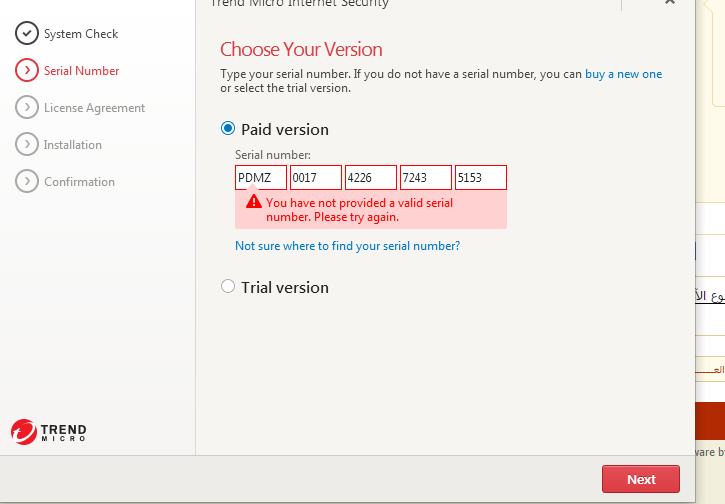The width and height of the screenshot is (725, 504).
Task: Close the installer window
Action: [x=670, y=2]
